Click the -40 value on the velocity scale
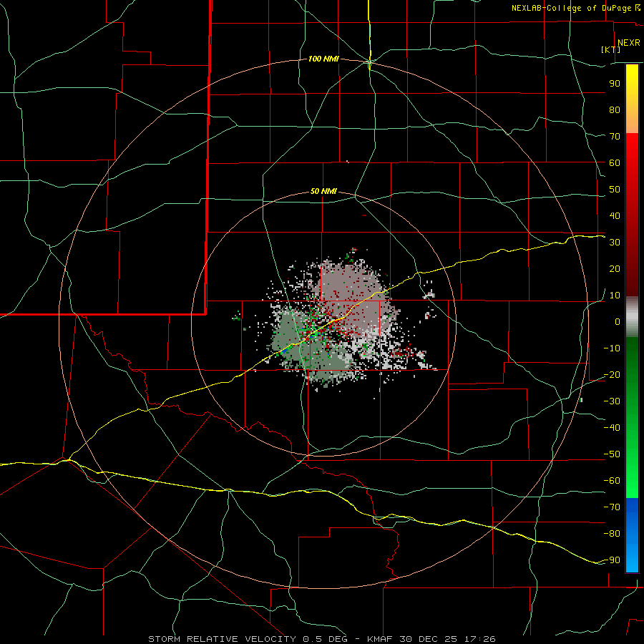This screenshot has width=644, height=644. pos(612,428)
